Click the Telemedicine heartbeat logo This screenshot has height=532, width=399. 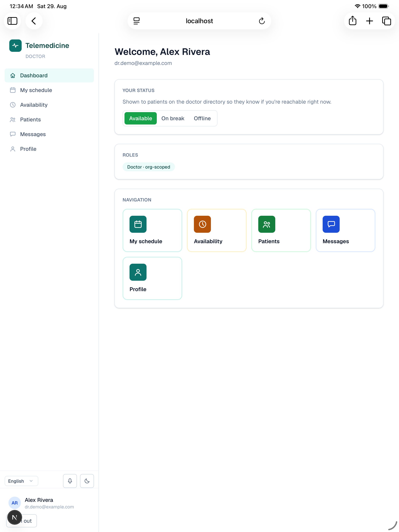[15, 45]
